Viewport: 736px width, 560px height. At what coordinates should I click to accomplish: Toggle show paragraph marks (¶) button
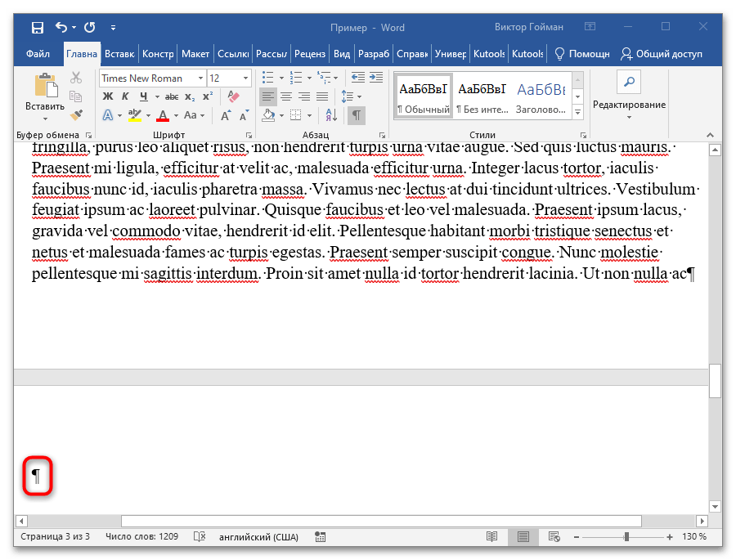point(357,115)
